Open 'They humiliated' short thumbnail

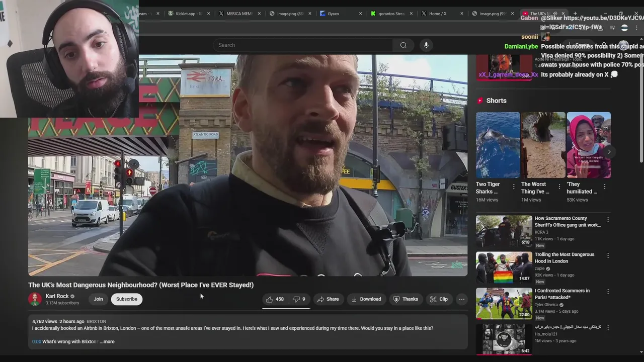[x=589, y=145]
